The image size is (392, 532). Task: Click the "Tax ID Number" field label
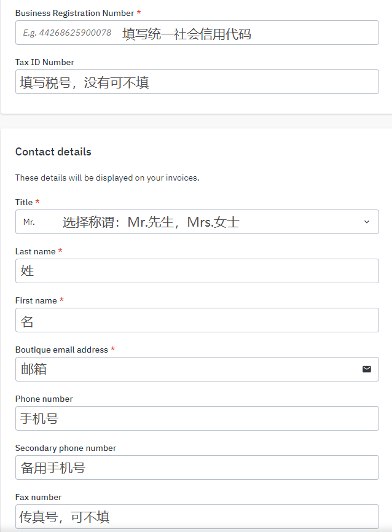44,62
